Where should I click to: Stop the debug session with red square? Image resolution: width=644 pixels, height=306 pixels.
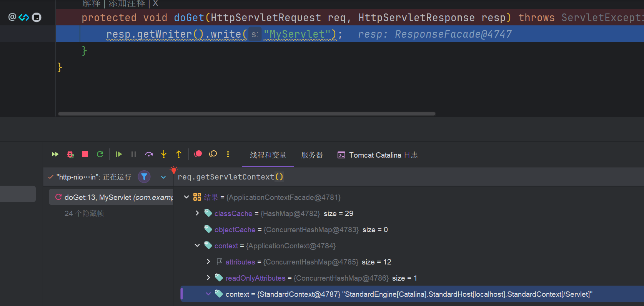85,154
